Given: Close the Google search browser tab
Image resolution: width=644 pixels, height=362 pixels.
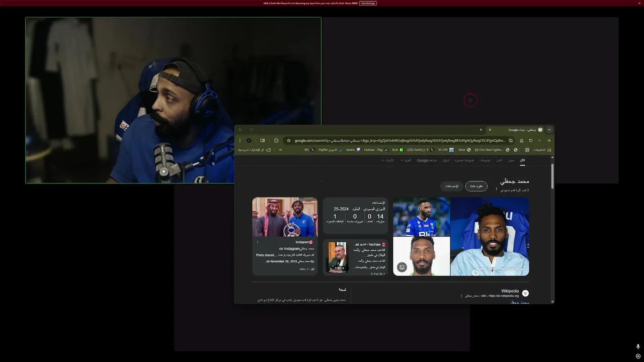Looking at the screenshot, I should (490, 130).
